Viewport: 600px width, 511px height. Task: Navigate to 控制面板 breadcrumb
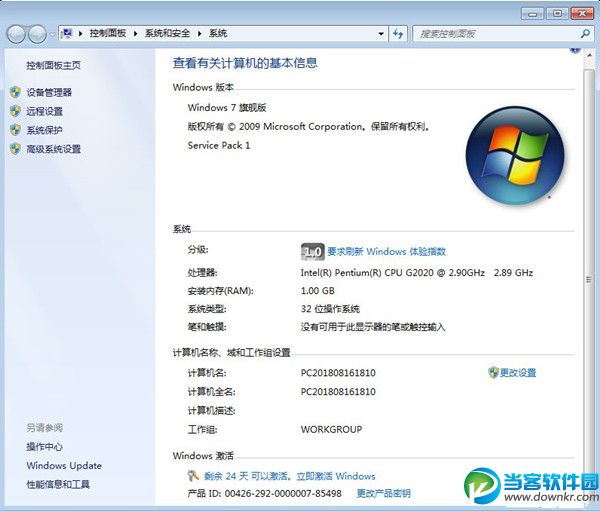point(108,33)
